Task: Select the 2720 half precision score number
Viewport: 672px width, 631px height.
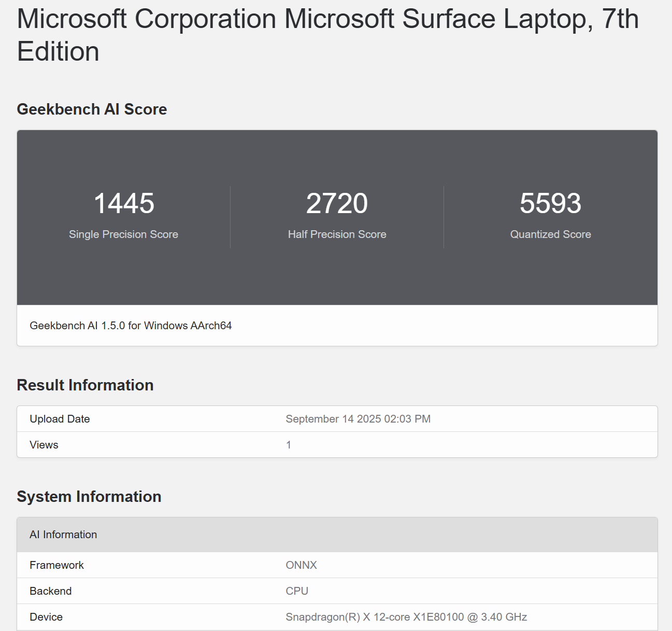Action: 337,203
